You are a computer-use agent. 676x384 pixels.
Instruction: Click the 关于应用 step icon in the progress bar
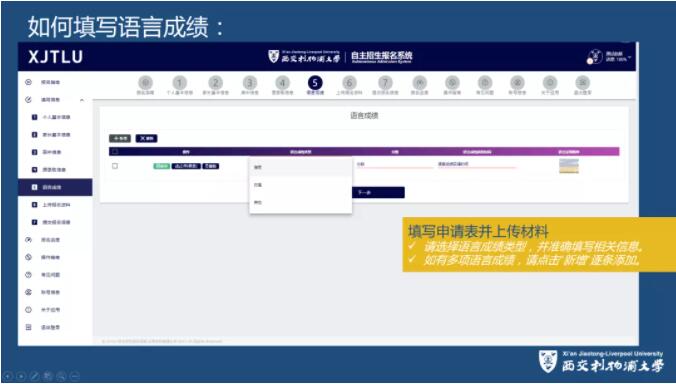click(550, 82)
